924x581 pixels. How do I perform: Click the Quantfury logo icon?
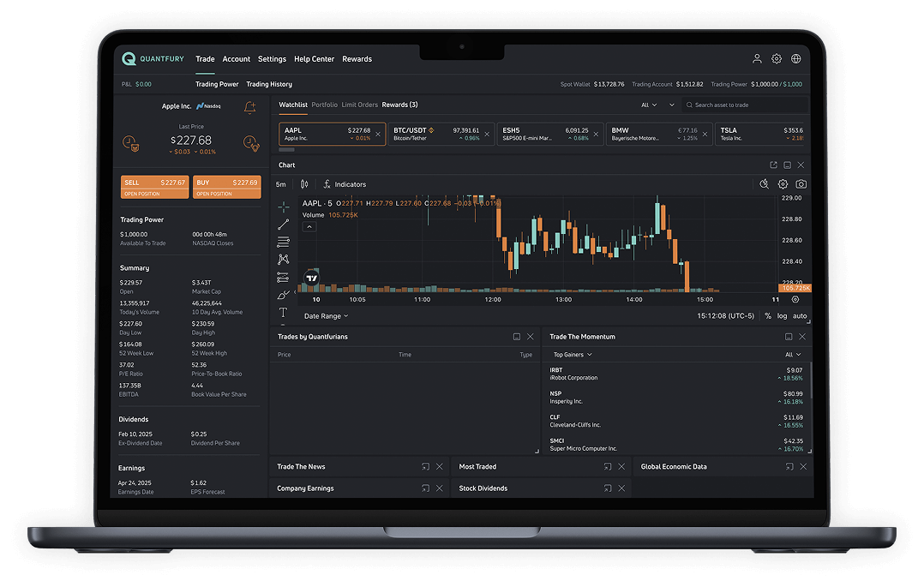click(x=129, y=58)
